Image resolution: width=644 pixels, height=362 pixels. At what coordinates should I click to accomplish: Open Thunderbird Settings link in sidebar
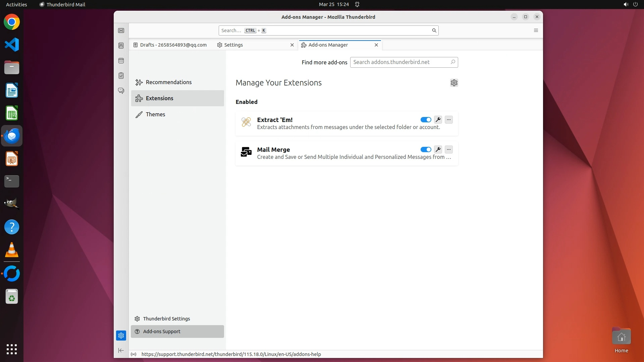coord(166,319)
